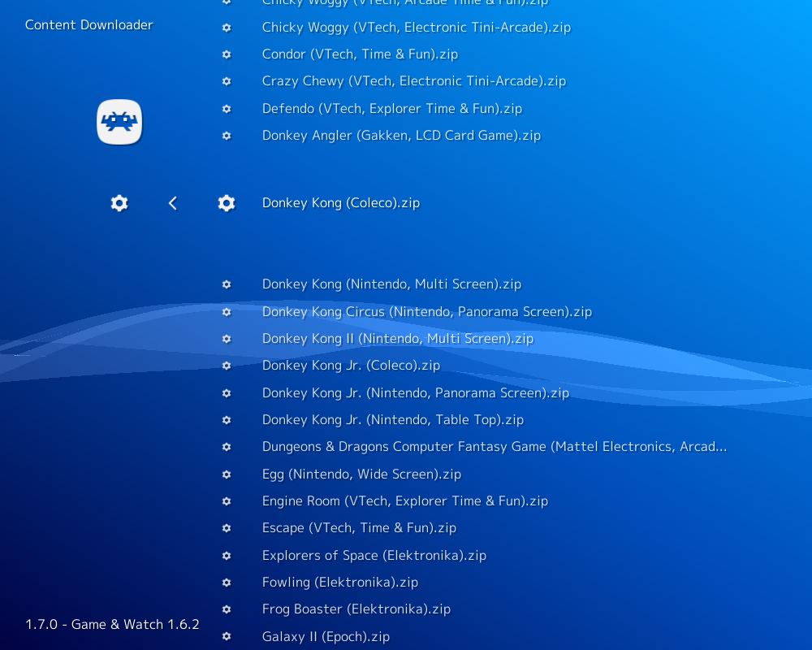Viewport: 812px width, 650px height.
Task: Open the Settings gear in the left column
Action: tap(119, 202)
